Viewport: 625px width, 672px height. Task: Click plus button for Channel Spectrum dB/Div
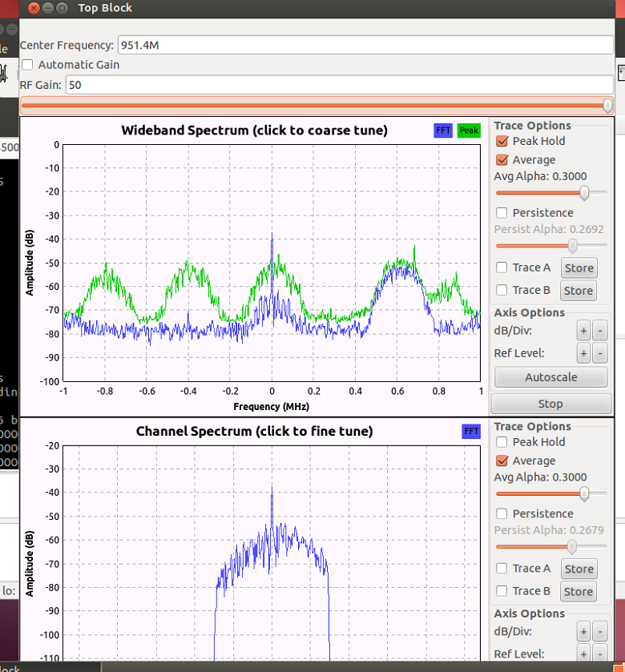coord(583,632)
